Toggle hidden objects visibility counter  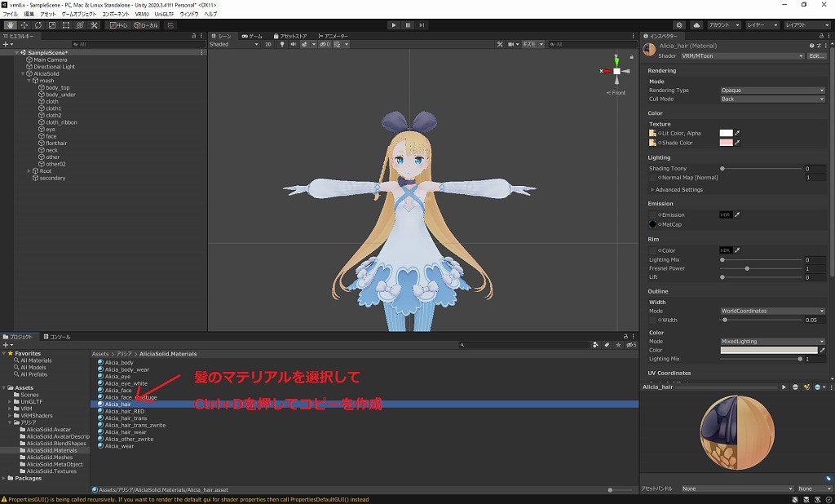pos(325,44)
